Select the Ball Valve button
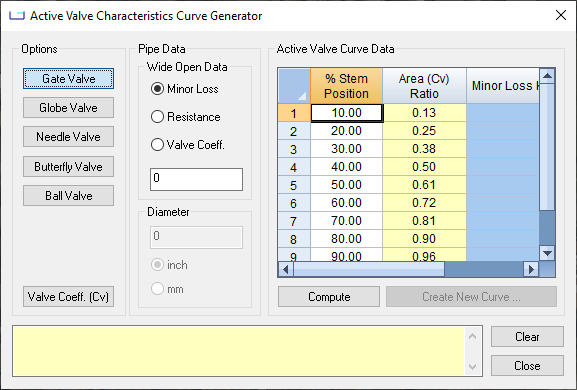The height and width of the screenshot is (390, 577). click(x=68, y=195)
